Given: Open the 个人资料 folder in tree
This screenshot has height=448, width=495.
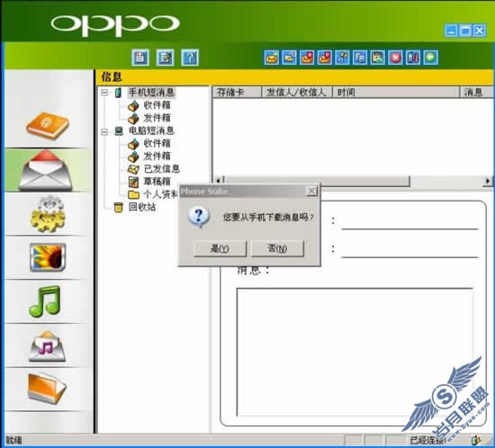Looking at the screenshot, I should [160, 194].
